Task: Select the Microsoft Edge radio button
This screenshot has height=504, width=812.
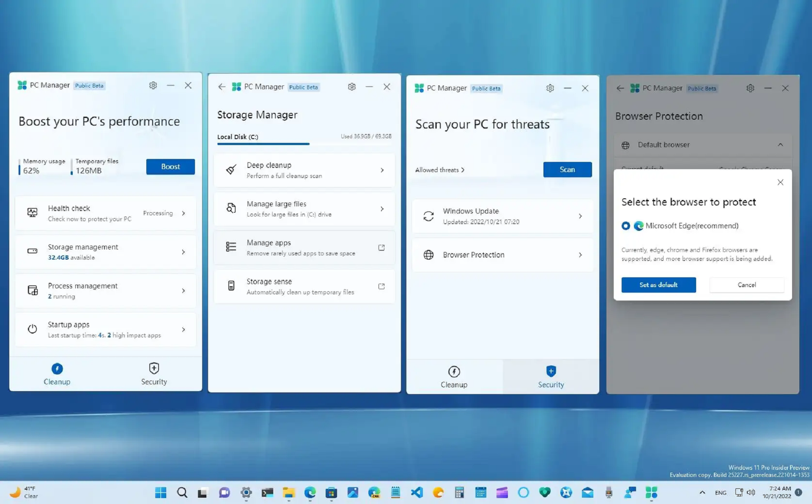Action: click(626, 226)
